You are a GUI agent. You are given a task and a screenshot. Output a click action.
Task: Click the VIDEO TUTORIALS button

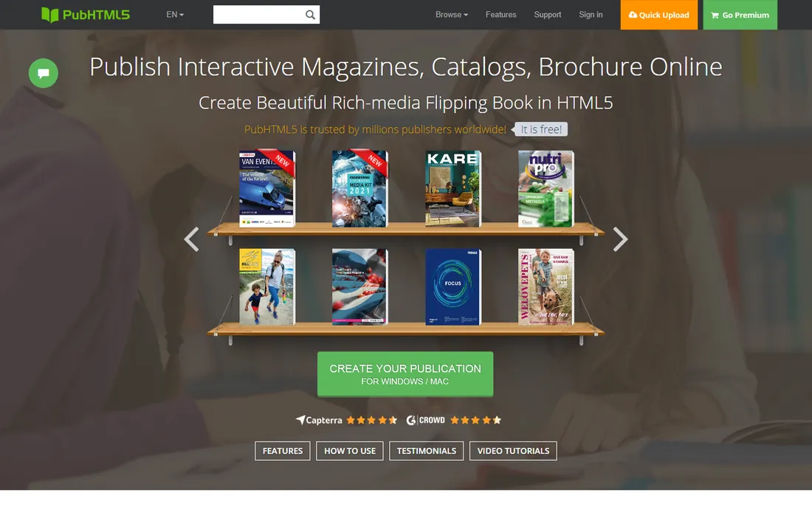tap(513, 451)
